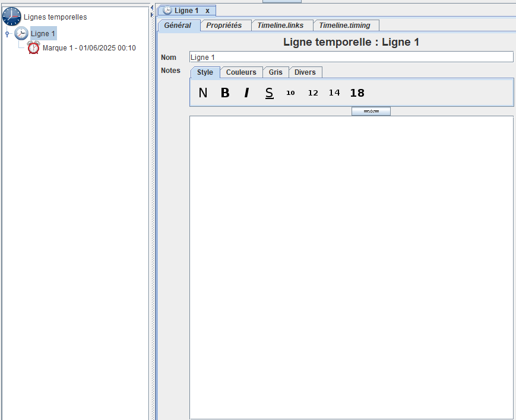516x420 pixels.
Task: Set font size to 12
Action: (x=312, y=93)
